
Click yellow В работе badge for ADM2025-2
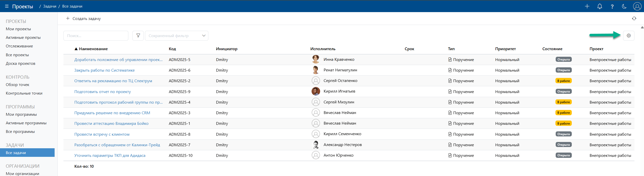[563, 81]
